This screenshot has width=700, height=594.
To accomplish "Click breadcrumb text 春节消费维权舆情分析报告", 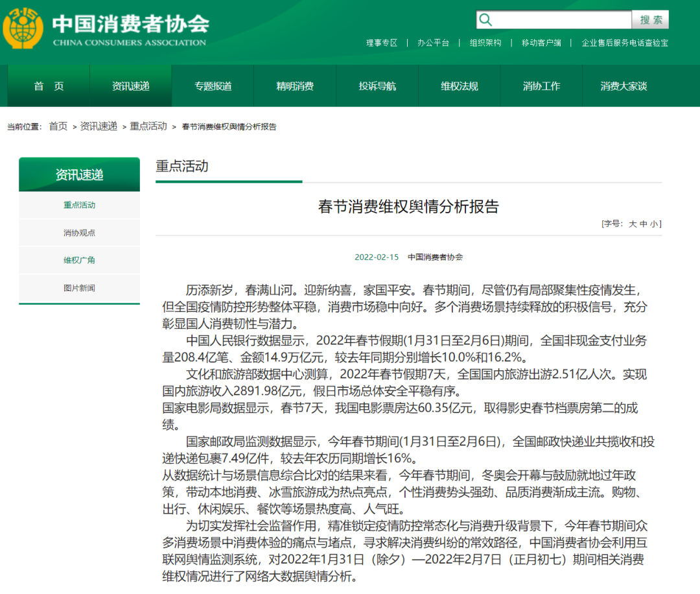I will tap(229, 127).
